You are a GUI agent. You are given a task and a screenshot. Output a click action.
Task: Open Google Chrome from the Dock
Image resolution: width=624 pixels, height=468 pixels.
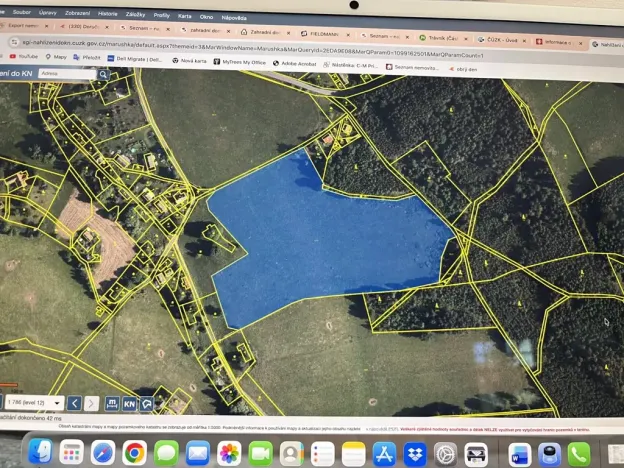[134, 453]
